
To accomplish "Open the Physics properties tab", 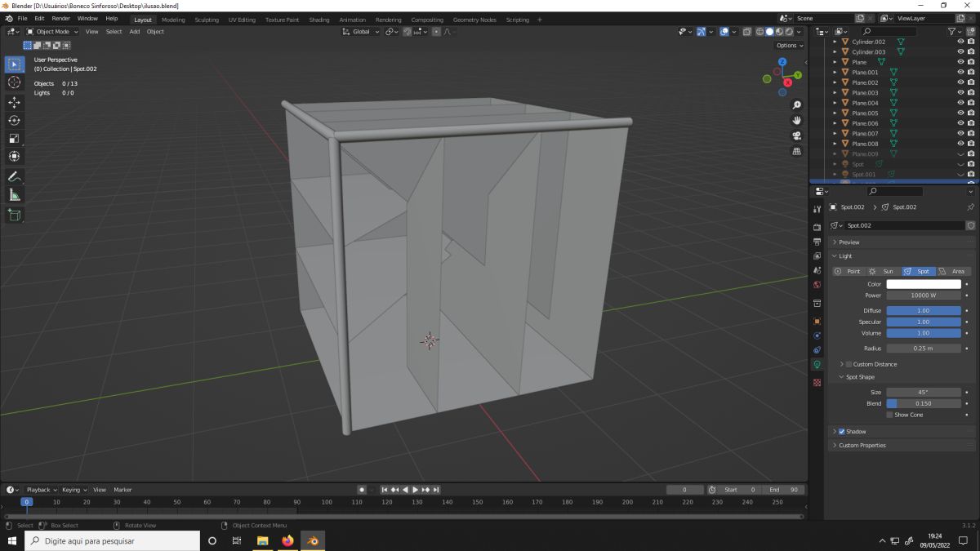I will pos(817,335).
